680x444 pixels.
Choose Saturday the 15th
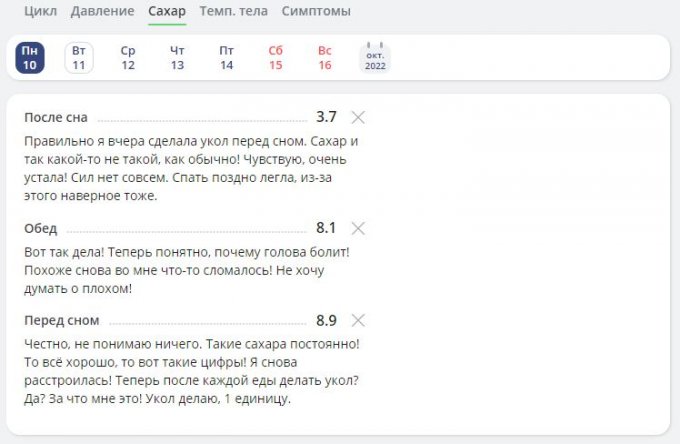tap(276, 58)
